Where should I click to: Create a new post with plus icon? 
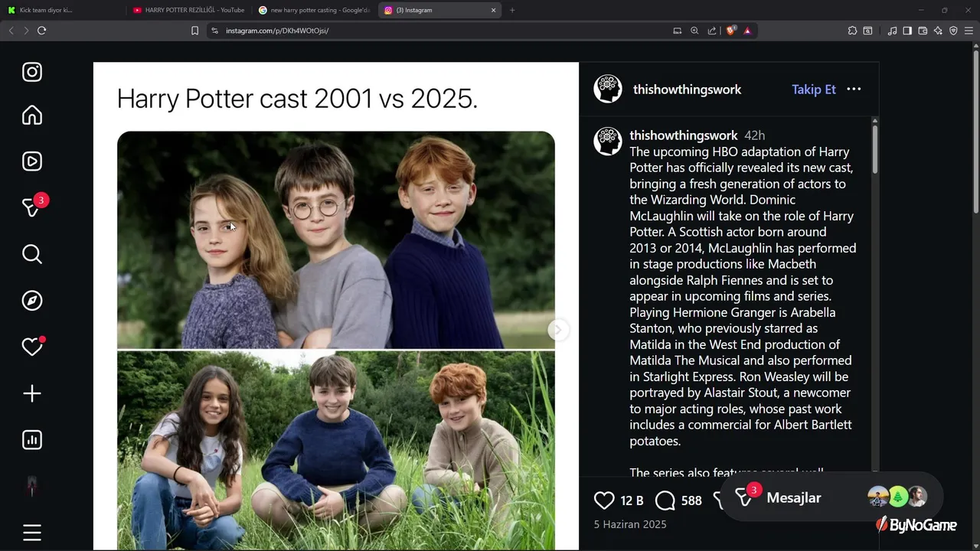point(32,393)
